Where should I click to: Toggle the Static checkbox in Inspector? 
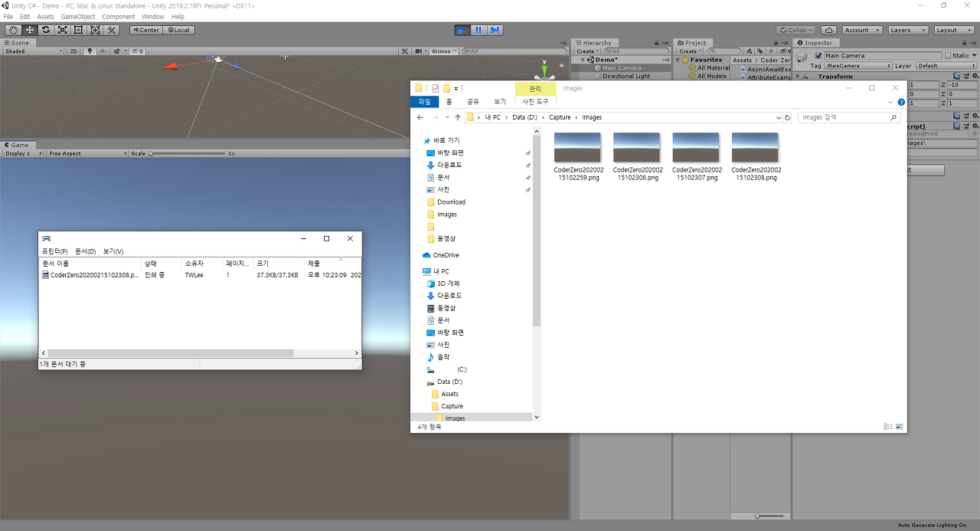click(948, 55)
